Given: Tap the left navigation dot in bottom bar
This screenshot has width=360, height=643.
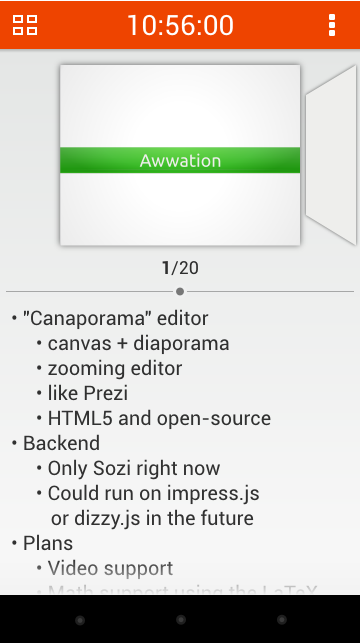Looking at the screenshot, I should coord(80,620).
